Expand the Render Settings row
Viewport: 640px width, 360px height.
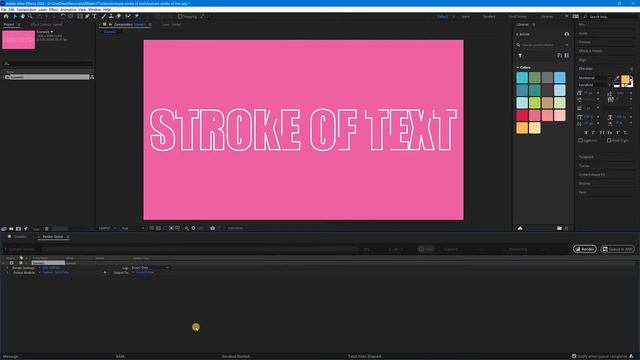tap(7, 268)
